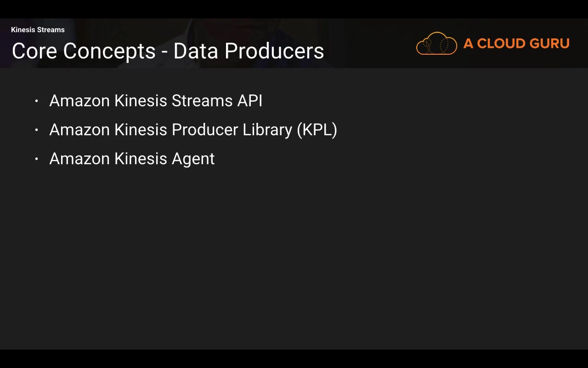Viewport: 588px width, 368px height.
Task: Click 'Amazon Kinesis Streams API' bullet text
Action: point(156,101)
